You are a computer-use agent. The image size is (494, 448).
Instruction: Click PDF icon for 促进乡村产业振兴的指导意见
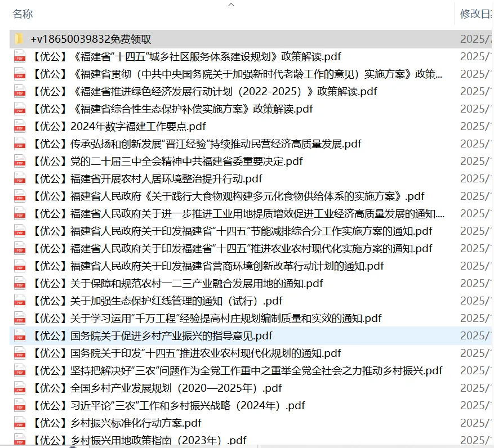[20, 336]
